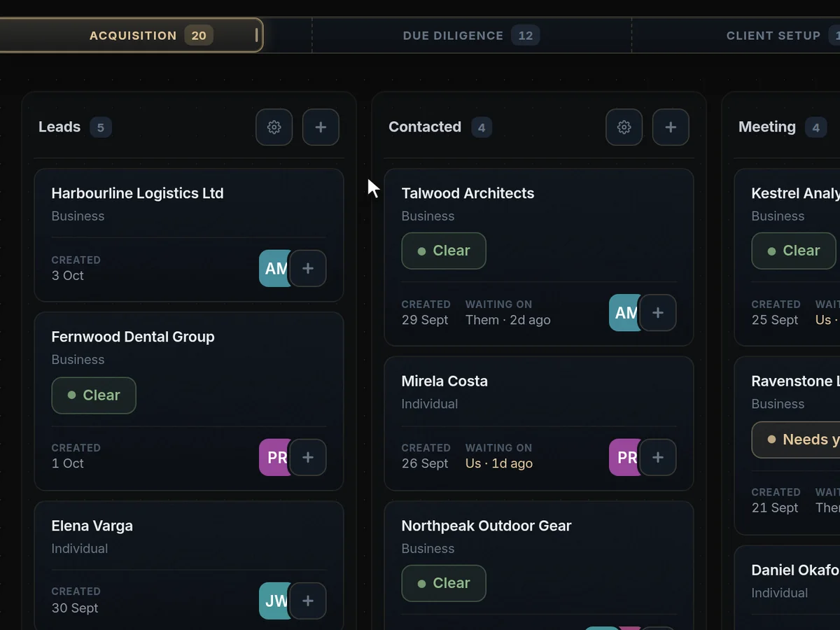
Task: Switch to the Due Diligence stage tab
Action: tap(471, 36)
